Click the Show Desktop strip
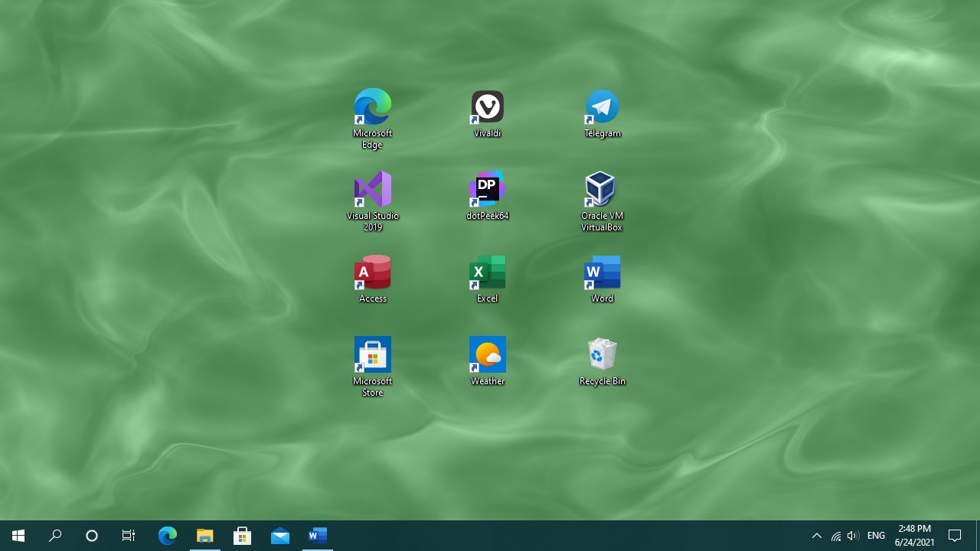 (978, 536)
